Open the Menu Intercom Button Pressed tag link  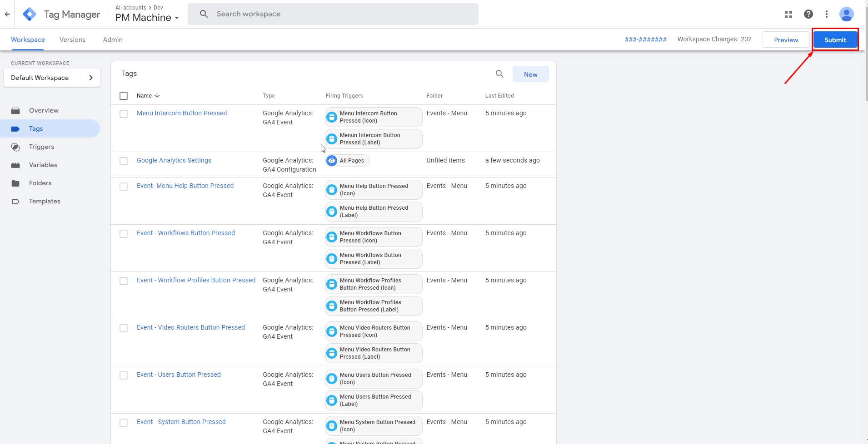pyautogui.click(x=182, y=113)
